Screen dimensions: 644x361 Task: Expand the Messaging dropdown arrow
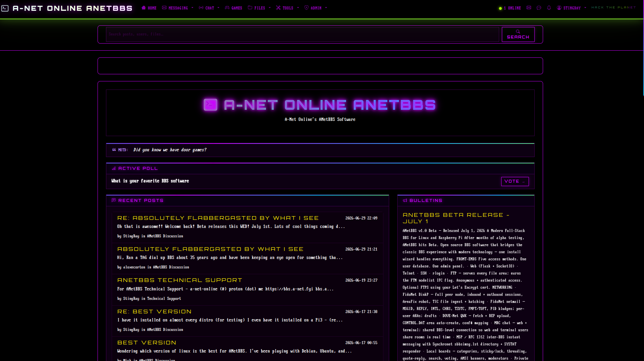click(192, 8)
